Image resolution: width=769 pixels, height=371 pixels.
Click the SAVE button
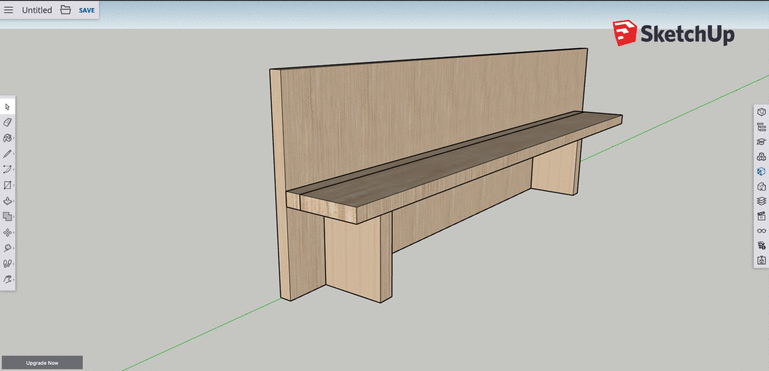click(x=87, y=10)
